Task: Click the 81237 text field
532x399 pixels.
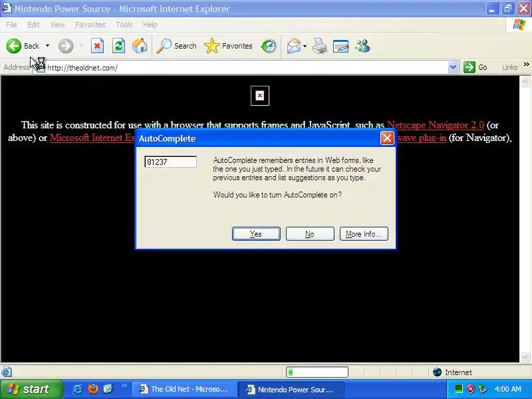Action: (170, 162)
